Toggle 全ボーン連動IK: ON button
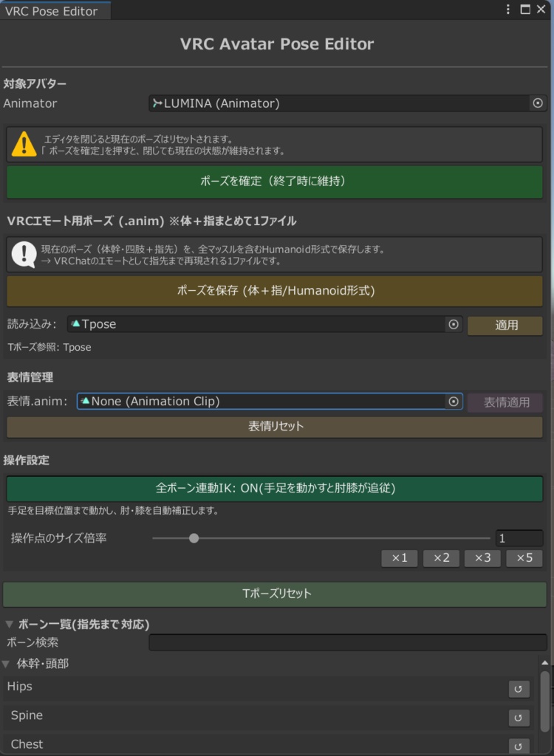 275,489
